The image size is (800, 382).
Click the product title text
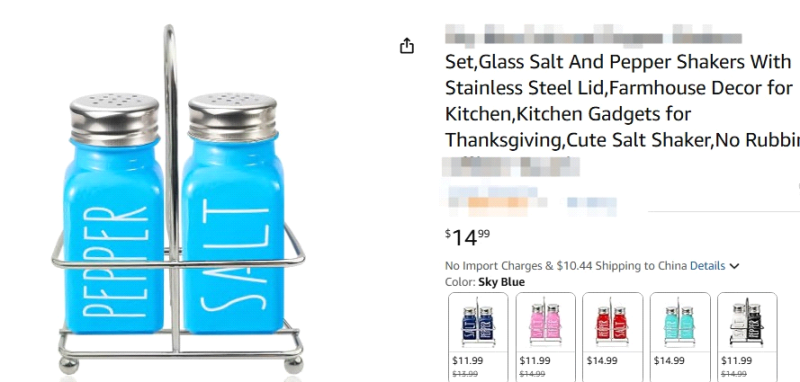click(x=622, y=100)
